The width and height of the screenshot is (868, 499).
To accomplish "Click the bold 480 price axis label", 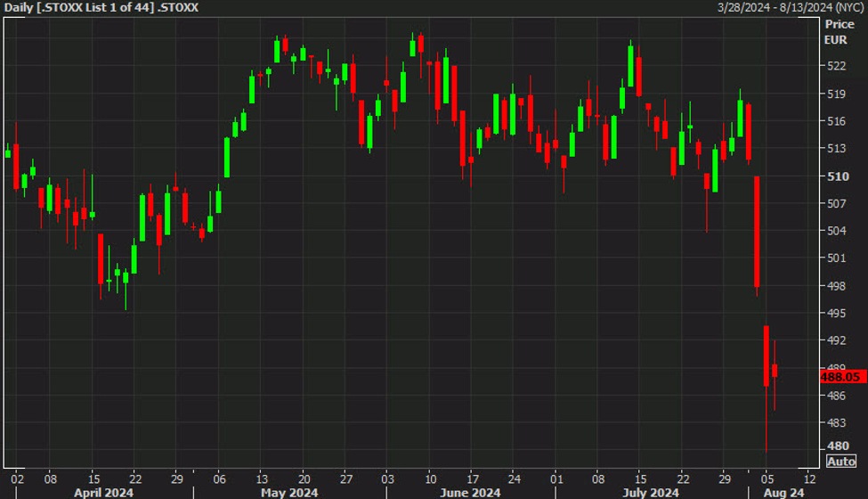I will point(838,446).
